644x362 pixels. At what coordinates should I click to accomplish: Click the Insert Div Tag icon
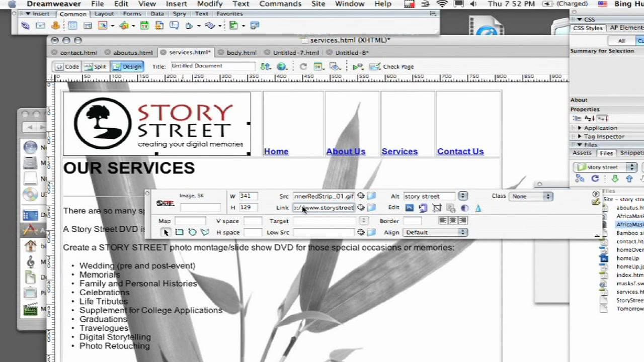point(87,26)
